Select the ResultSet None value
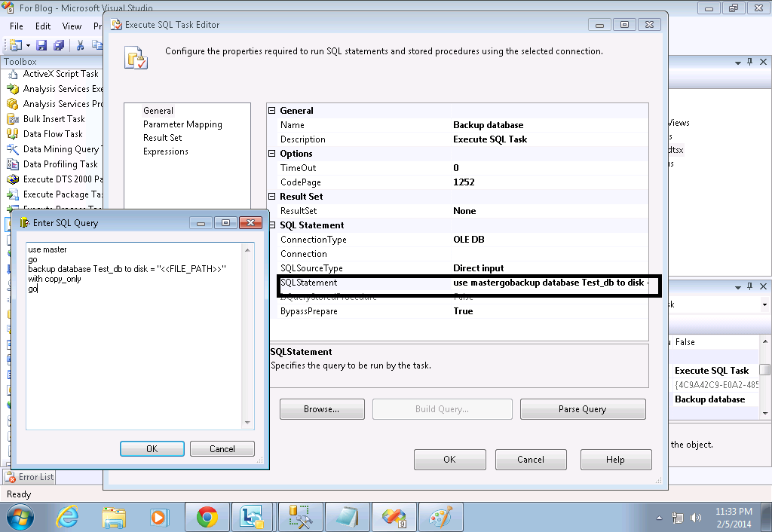Image resolution: width=772 pixels, height=532 pixels. tap(464, 211)
